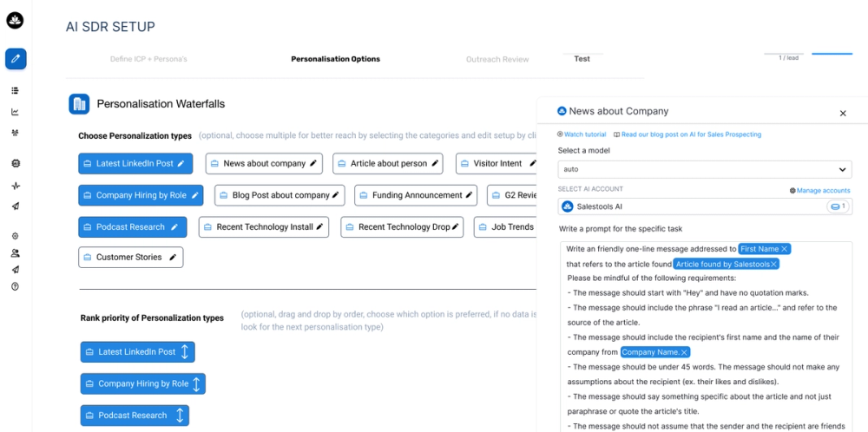This screenshot has height=432, width=868.
Task: Toggle the Article about person personalization type
Action: pos(387,164)
